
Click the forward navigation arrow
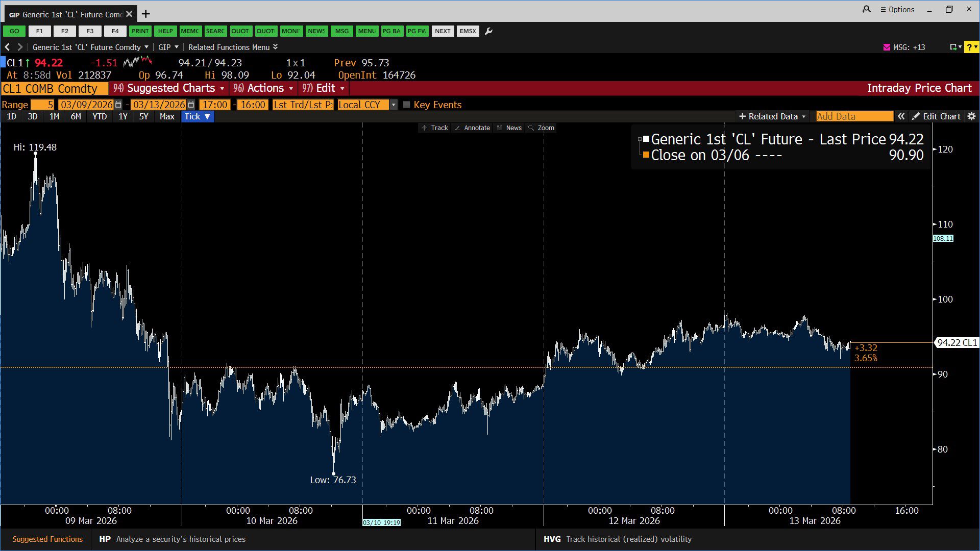[20, 47]
